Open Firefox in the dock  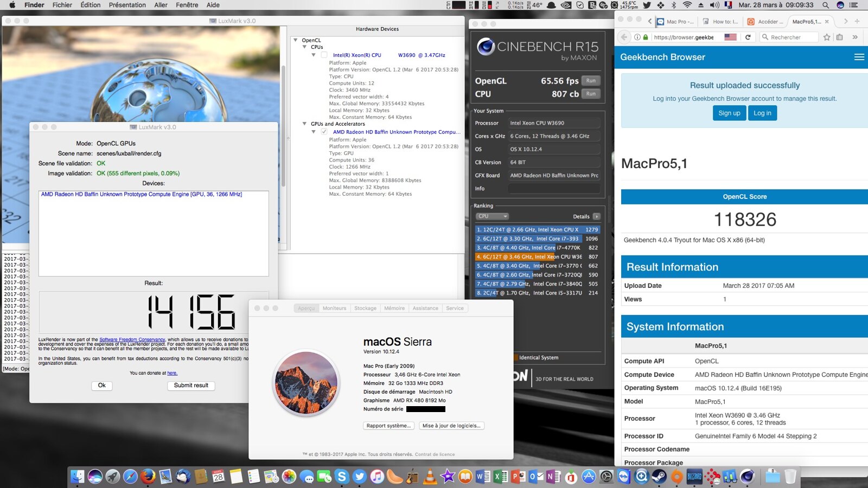pos(148,477)
